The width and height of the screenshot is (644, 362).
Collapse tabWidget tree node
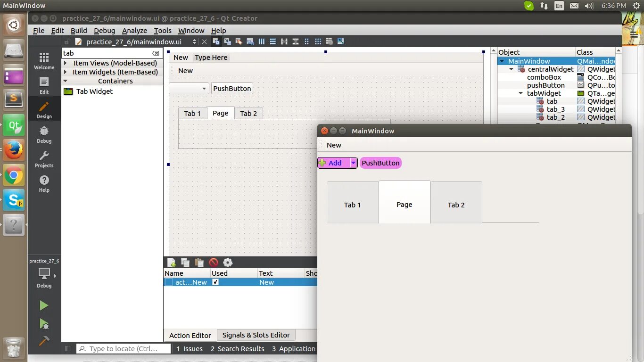(x=520, y=93)
